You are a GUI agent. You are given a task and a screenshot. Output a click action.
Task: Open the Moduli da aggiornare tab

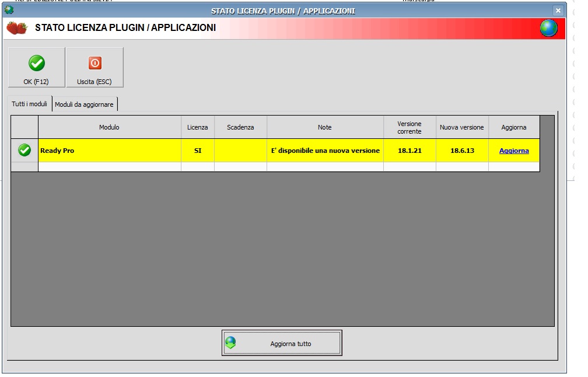pyautogui.click(x=85, y=104)
